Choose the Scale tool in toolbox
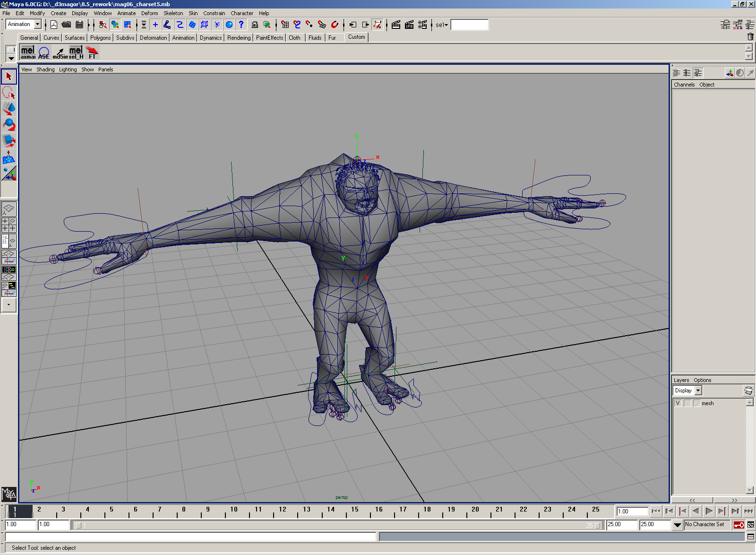Viewport: 756px width, 555px height. click(x=9, y=140)
